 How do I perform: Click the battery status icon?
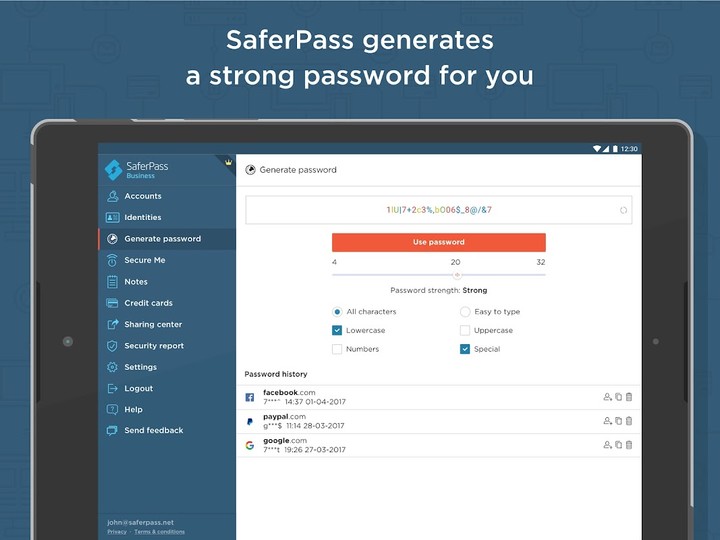pos(615,149)
